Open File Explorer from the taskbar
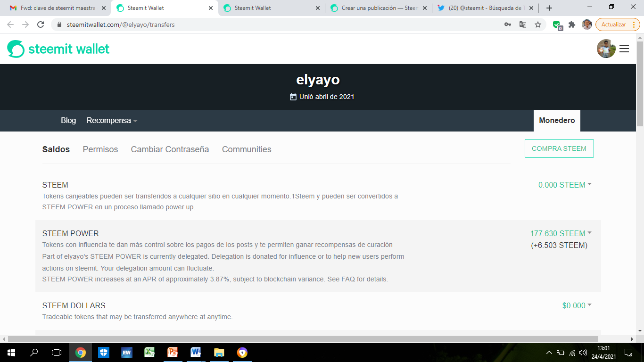 (x=219, y=353)
